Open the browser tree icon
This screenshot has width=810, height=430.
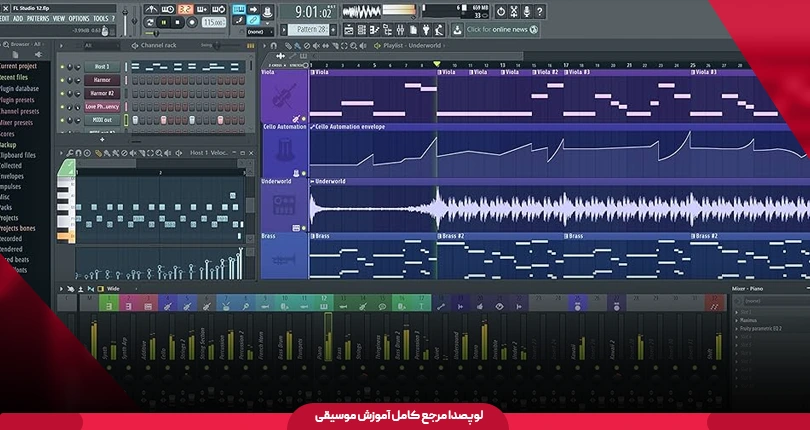coord(387,30)
